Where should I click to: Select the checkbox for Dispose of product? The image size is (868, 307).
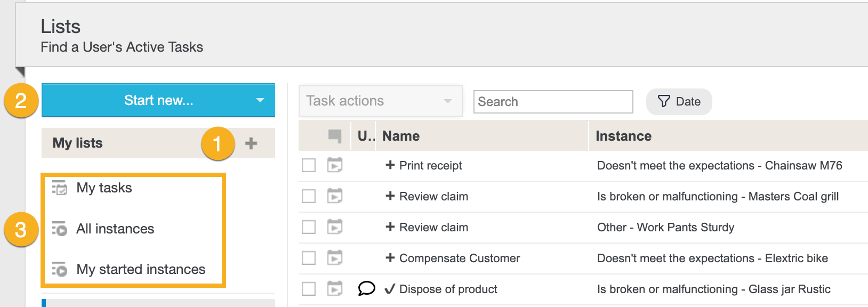(309, 289)
